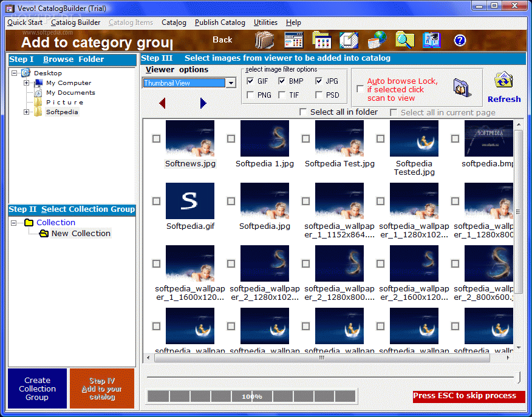This screenshot has width=532, height=417.
Task: Click the Refresh text link
Action: (x=504, y=100)
